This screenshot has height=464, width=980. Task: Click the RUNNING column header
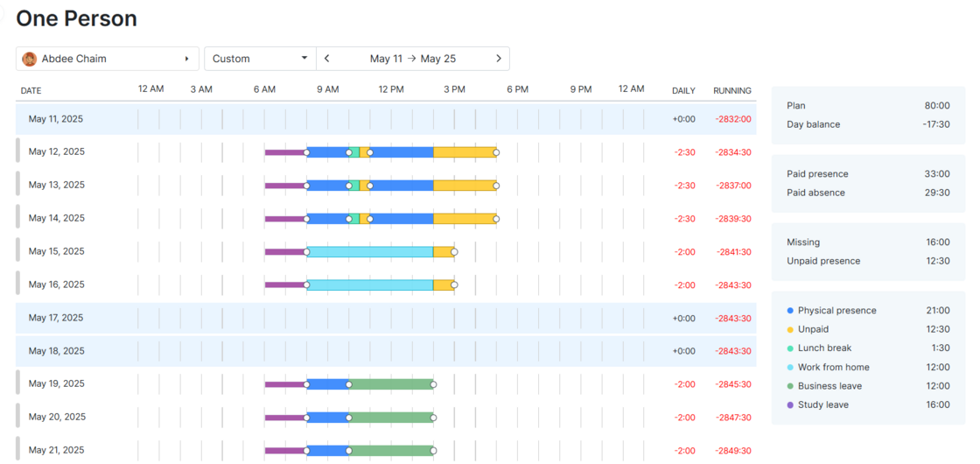(731, 90)
